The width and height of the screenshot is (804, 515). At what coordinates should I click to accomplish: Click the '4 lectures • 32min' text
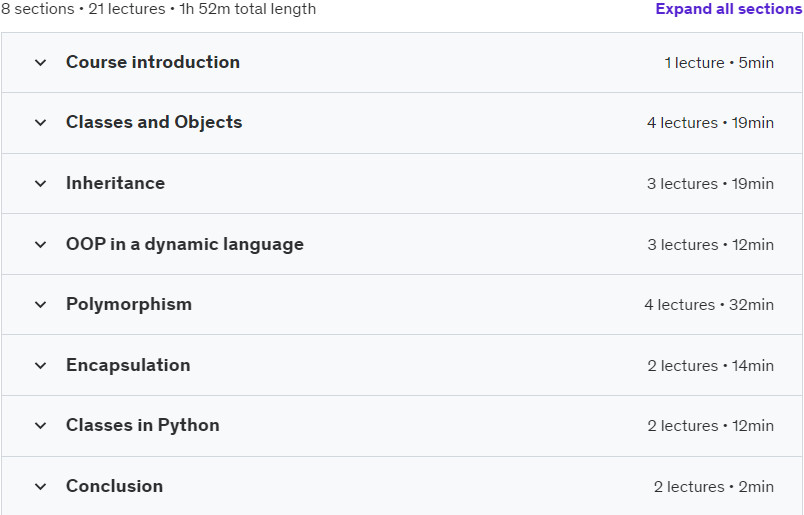tap(709, 305)
